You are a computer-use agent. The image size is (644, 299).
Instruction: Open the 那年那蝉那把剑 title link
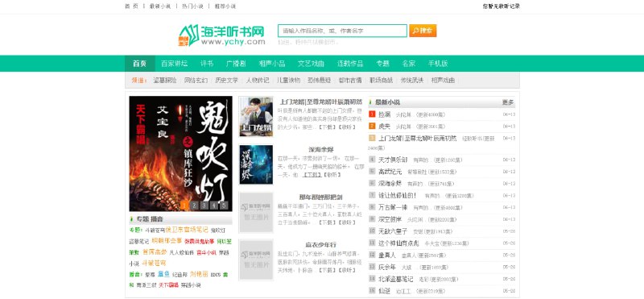[x=320, y=197]
